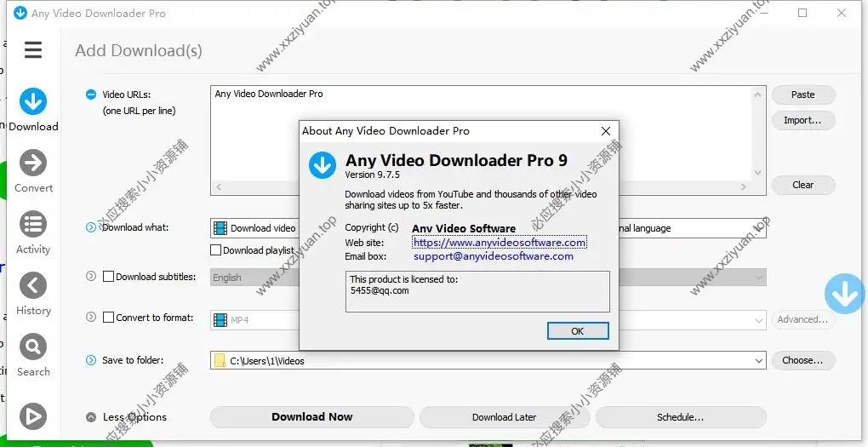Screen dimensions: 868x447
Task: Click the title bar app icon
Action: 20,13
